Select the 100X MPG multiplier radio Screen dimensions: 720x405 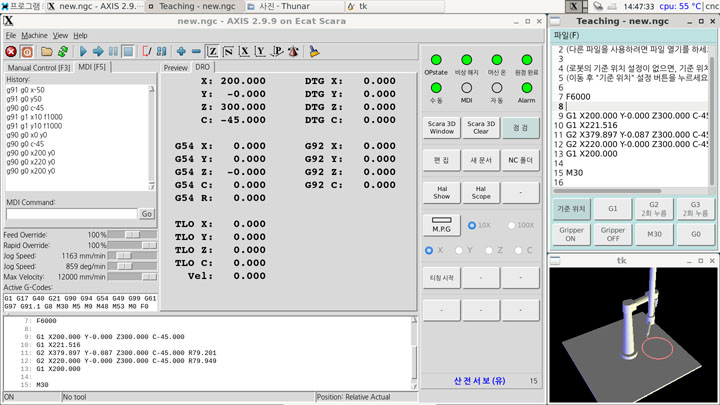point(511,225)
